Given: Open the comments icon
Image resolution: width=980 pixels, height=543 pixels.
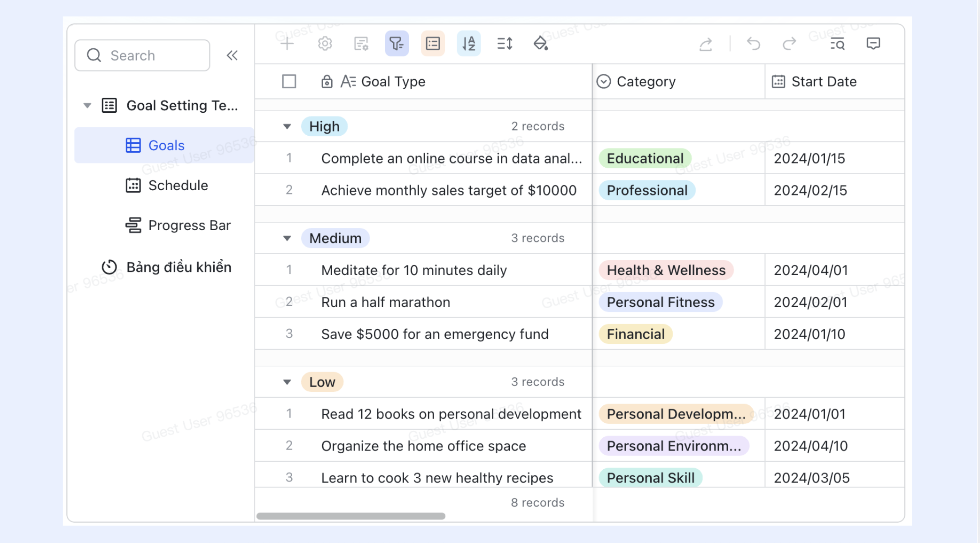Looking at the screenshot, I should point(873,44).
